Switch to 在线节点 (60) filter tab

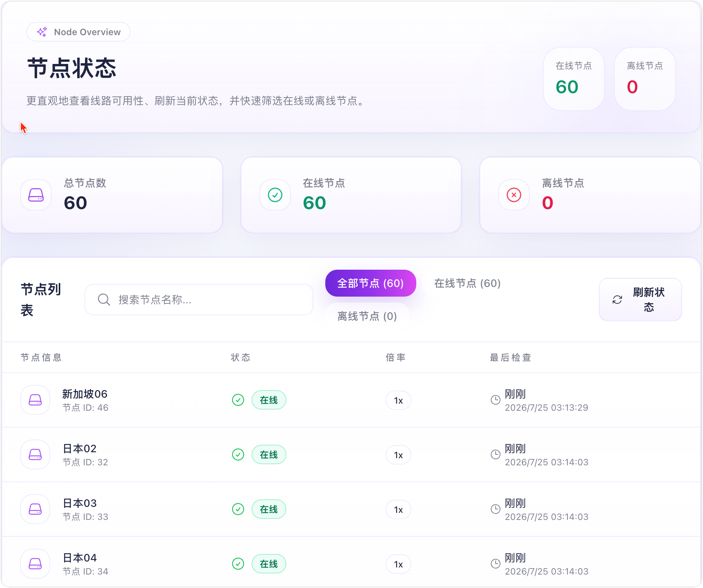pyautogui.click(x=467, y=283)
